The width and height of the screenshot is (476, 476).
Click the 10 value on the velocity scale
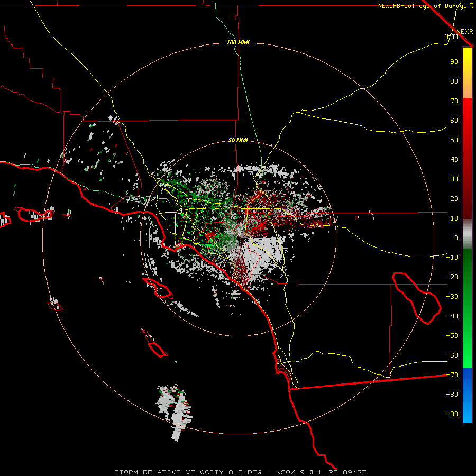click(454, 218)
